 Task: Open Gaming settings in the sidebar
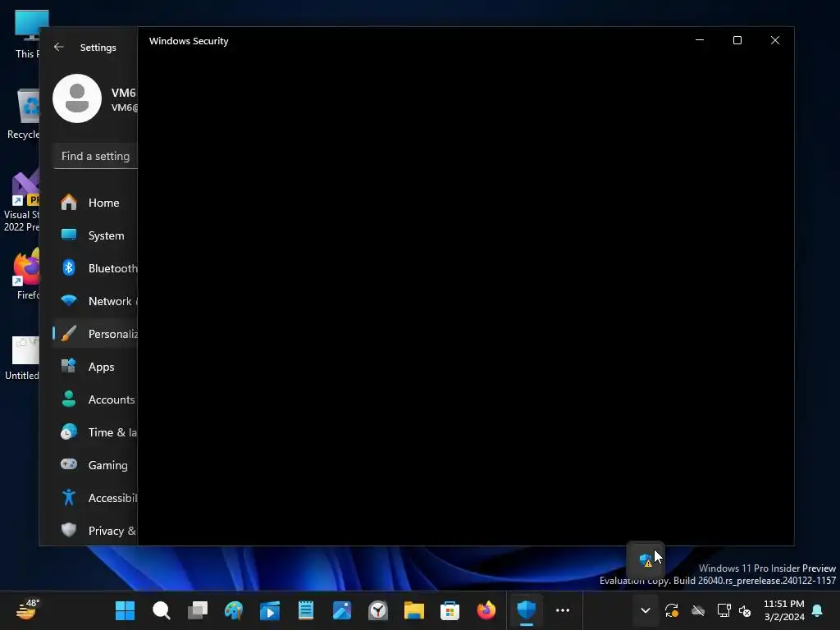coord(95,465)
